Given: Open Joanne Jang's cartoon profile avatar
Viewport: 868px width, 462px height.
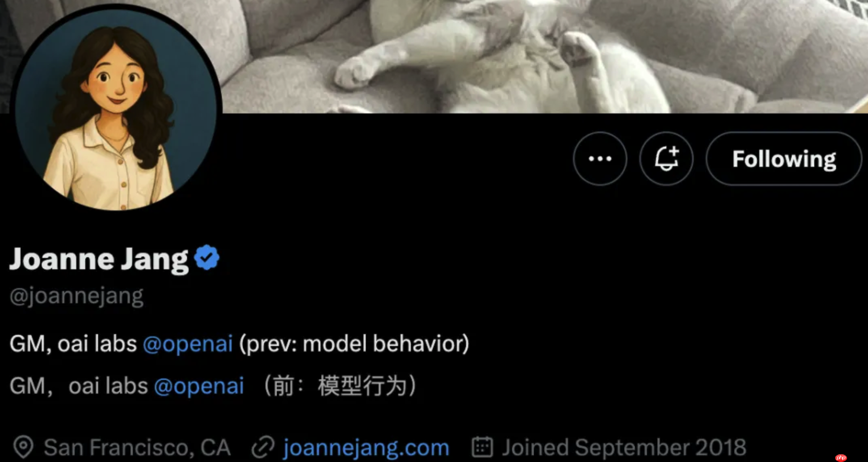Looking at the screenshot, I should click(x=116, y=109).
